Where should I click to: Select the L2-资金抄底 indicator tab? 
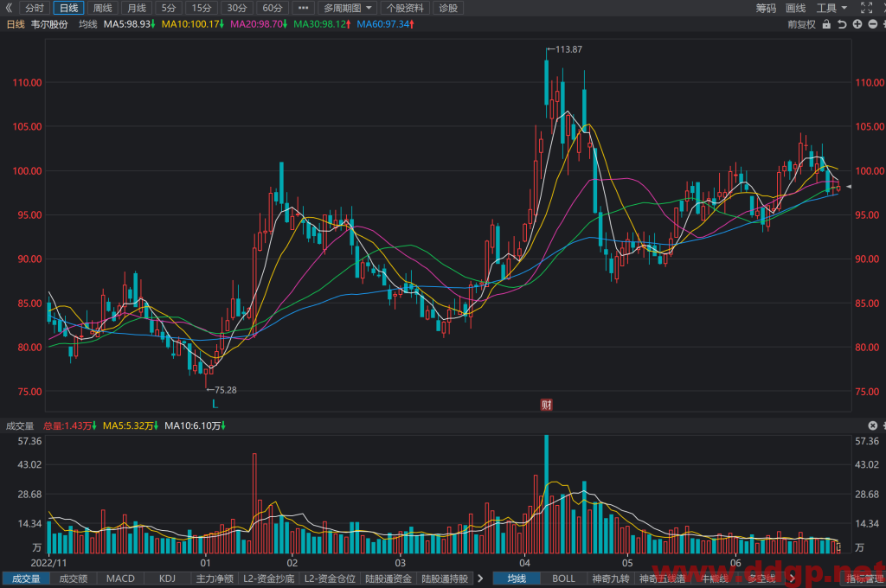click(x=269, y=578)
